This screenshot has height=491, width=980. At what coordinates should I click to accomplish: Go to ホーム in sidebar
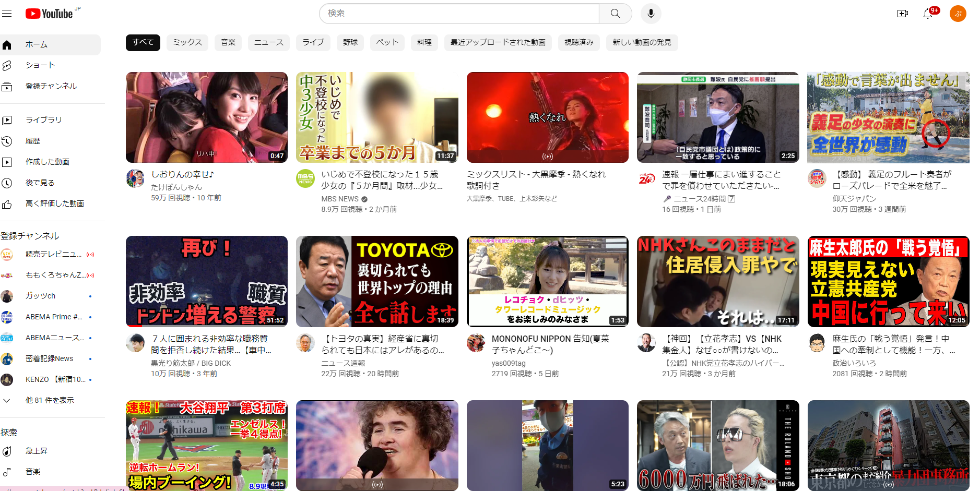click(50, 45)
